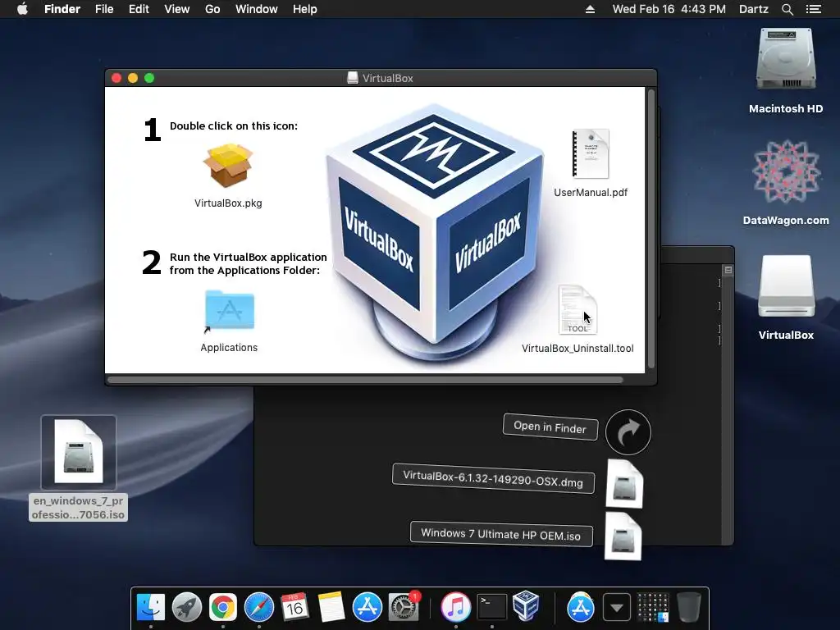This screenshot has height=630, width=840.
Task: Open the File menu
Action: 104,9
